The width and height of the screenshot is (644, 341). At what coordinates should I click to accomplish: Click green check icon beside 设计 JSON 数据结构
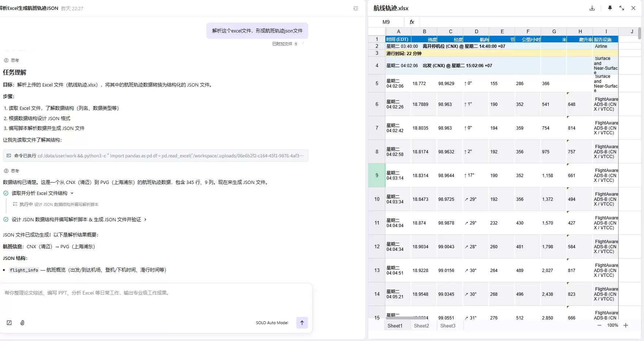coord(6,219)
